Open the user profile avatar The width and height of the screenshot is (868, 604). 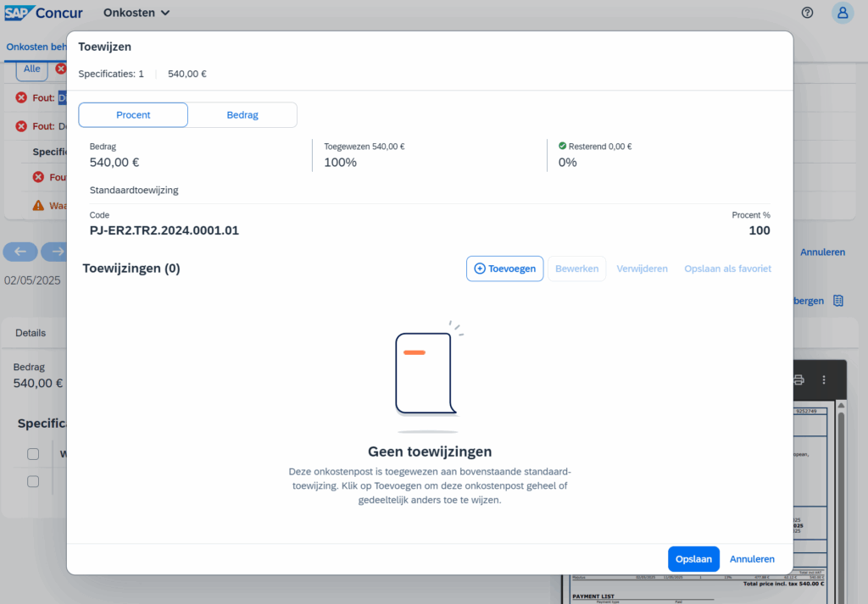click(843, 12)
